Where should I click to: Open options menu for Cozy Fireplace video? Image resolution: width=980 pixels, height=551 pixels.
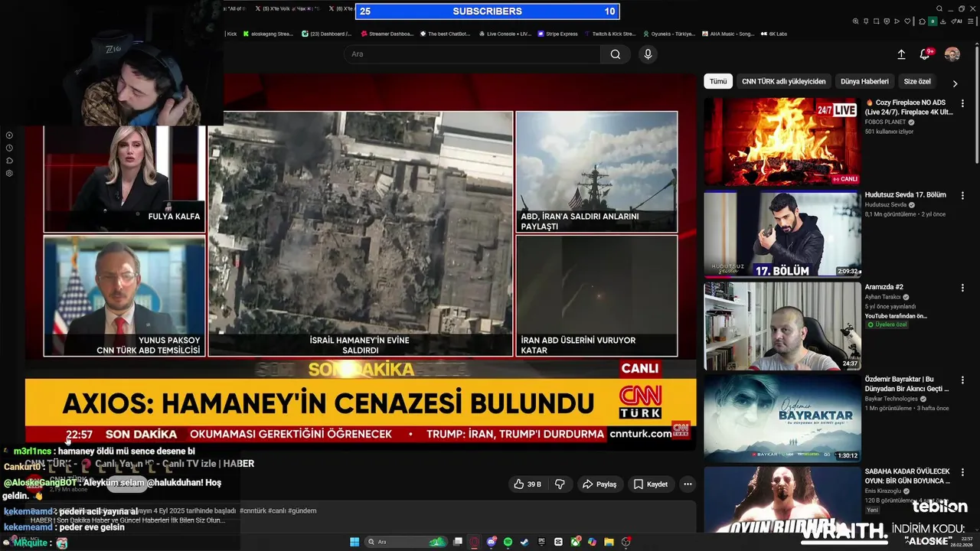[963, 103]
